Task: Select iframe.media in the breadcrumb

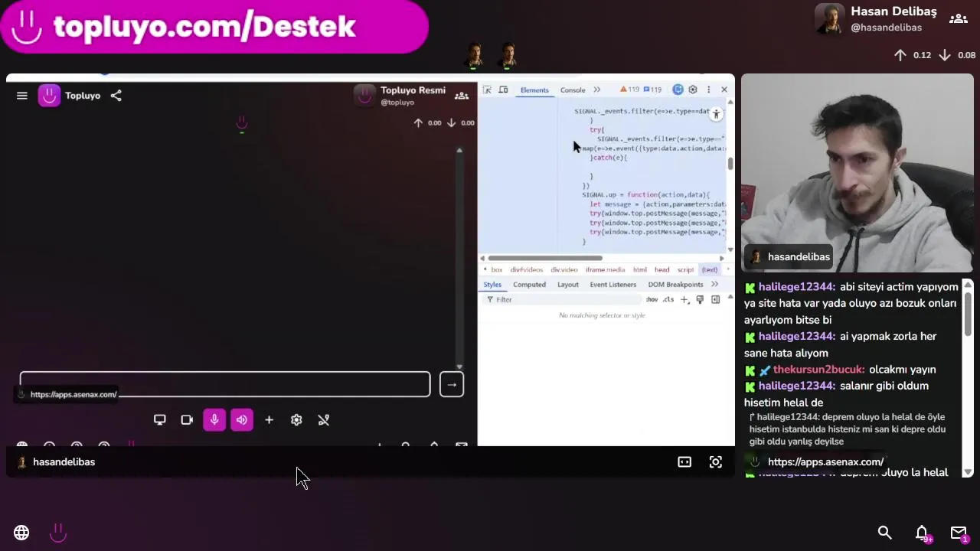Action: point(605,269)
